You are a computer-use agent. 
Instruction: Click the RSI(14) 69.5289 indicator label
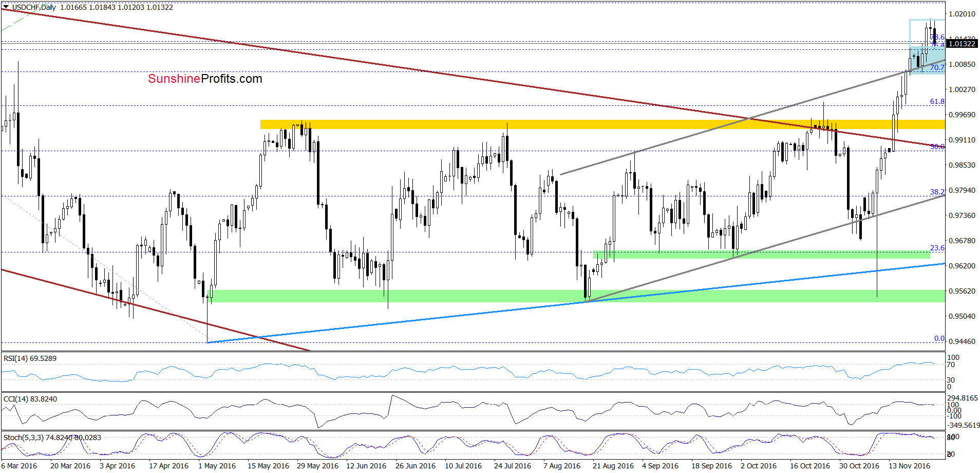pos(30,358)
